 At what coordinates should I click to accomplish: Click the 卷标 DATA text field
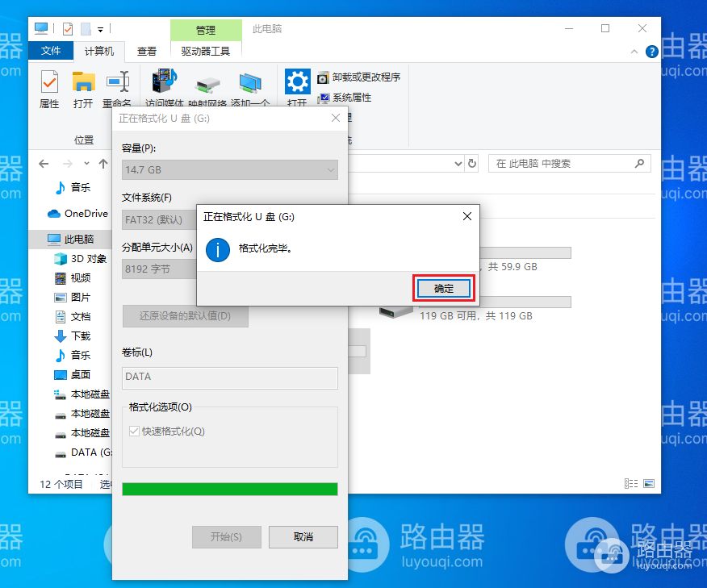[x=229, y=377]
